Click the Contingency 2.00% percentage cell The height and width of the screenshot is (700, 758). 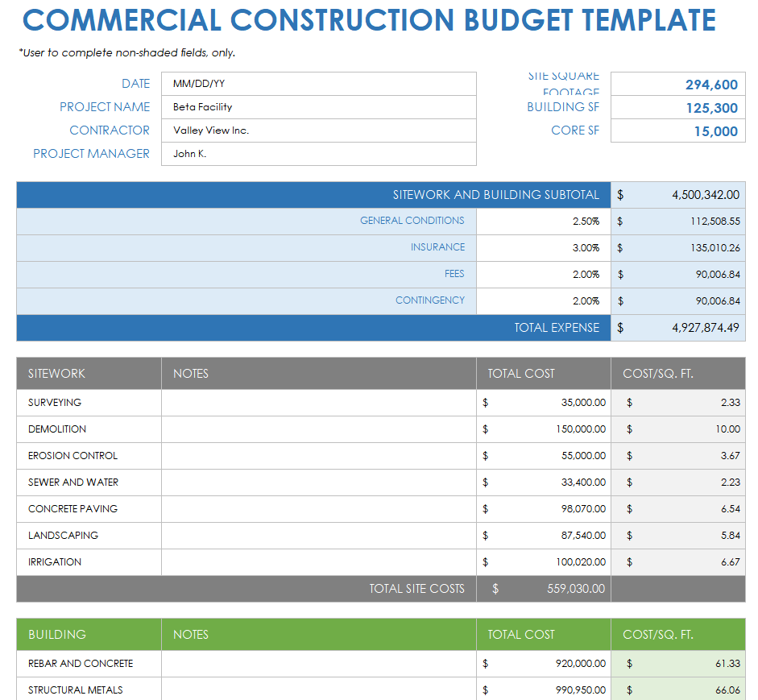543,300
